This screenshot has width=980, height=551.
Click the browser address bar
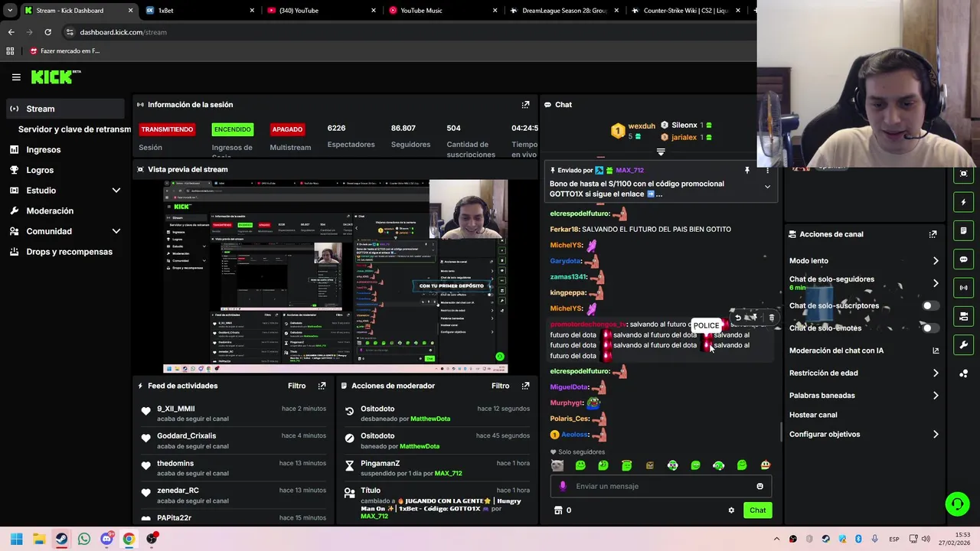pyautogui.click(x=406, y=32)
